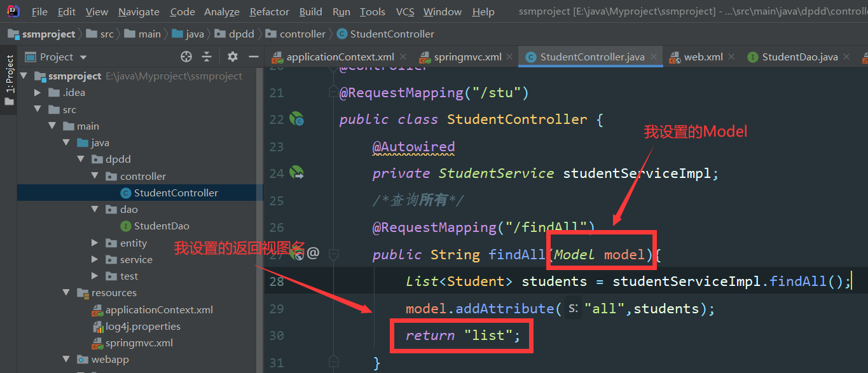Expand the entity package arrow

click(94, 243)
